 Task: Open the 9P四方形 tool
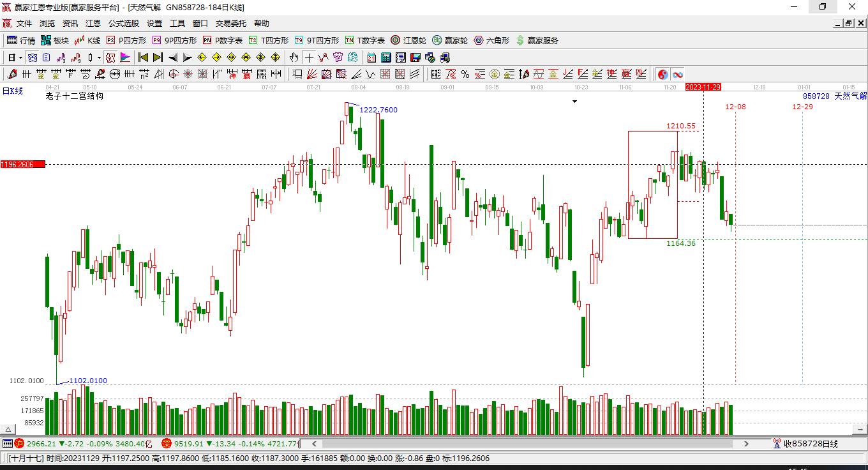click(x=174, y=40)
